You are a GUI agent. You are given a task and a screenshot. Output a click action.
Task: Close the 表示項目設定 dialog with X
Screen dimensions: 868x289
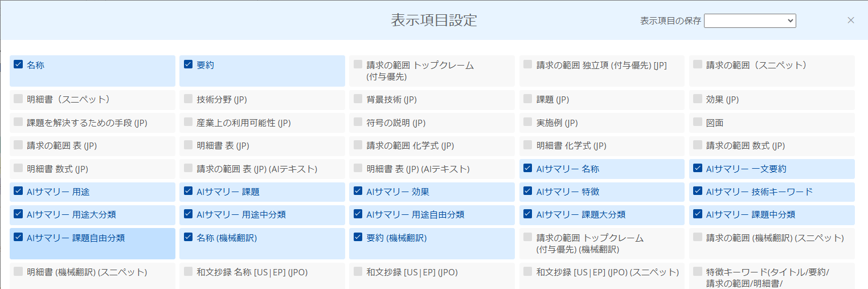(850, 21)
